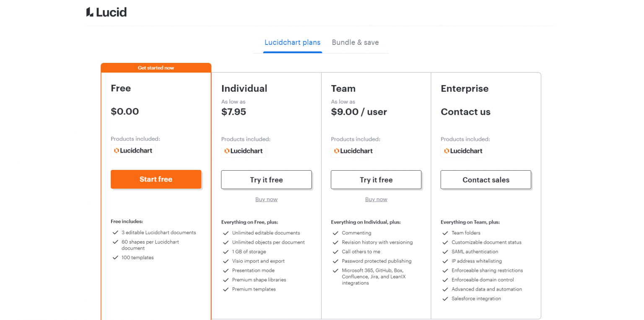Select the Lucidchart product icon under Individual

point(243,151)
